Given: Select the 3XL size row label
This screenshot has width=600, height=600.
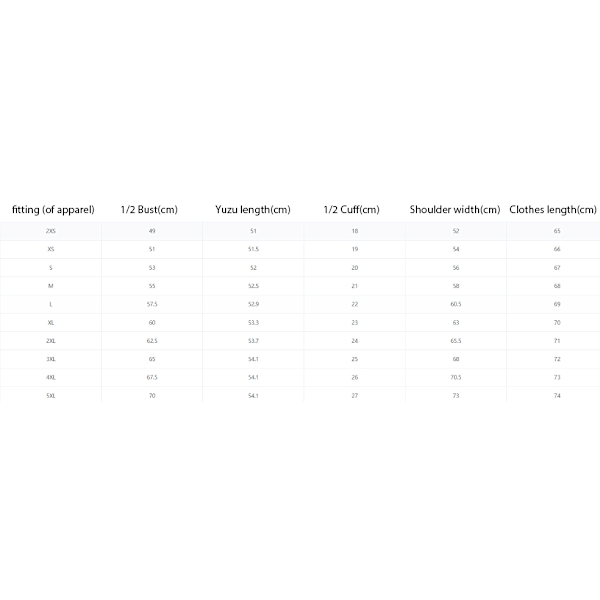Looking at the screenshot, I should coord(51,359).
